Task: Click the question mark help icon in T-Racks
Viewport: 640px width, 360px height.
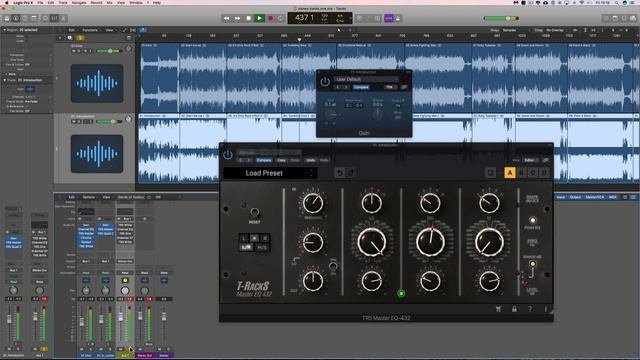Action: click(x=530, y=309)
